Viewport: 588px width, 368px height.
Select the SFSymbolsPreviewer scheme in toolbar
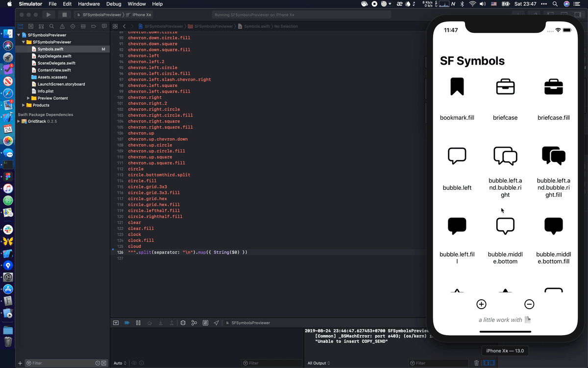tap(100, 15)
